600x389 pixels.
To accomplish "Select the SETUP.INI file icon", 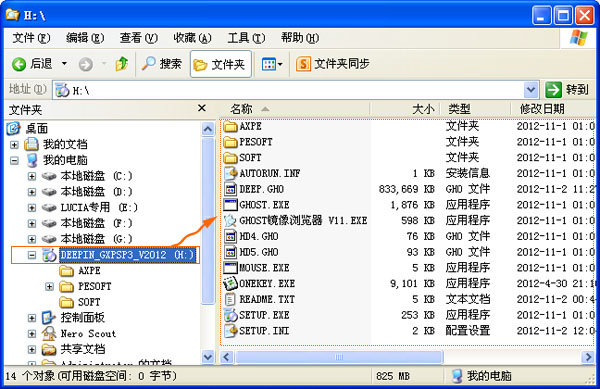I will [x=231, y=331].
